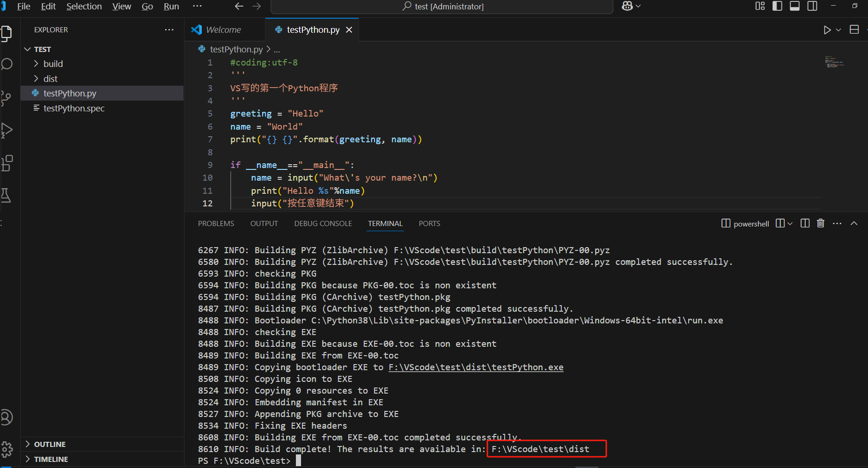Open the Manage gear settings

7,449
